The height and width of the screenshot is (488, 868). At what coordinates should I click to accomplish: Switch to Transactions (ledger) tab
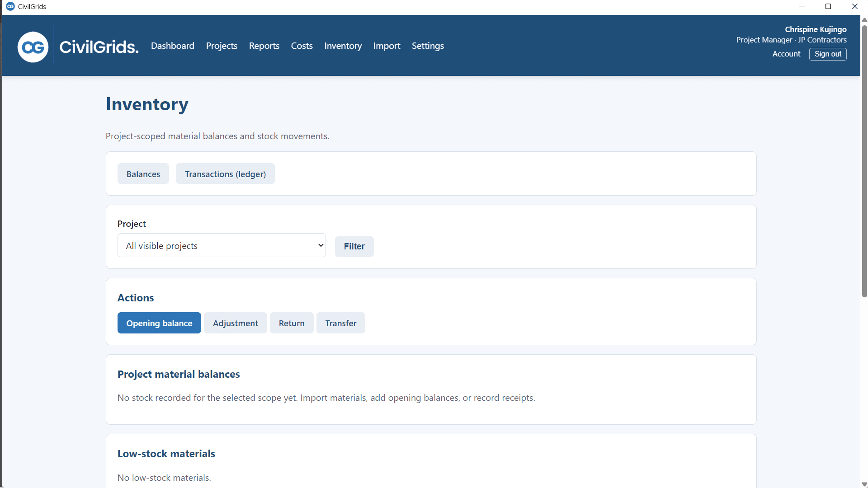tap(225, 174)
